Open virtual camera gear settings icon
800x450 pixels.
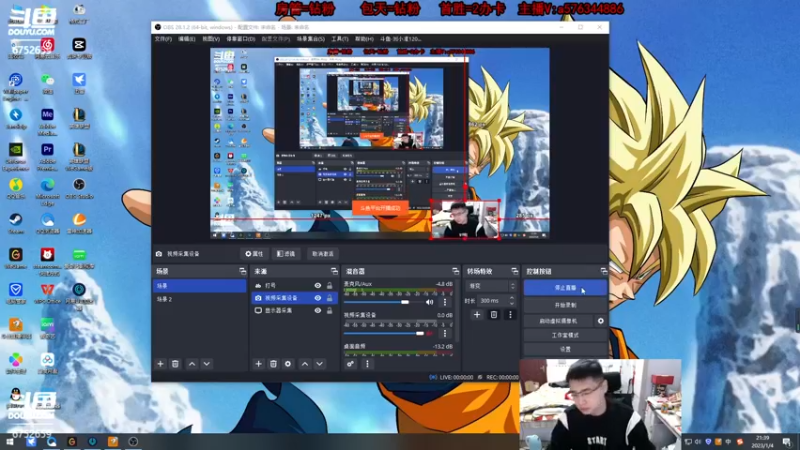pyautogui.click(x=601, y=321)
